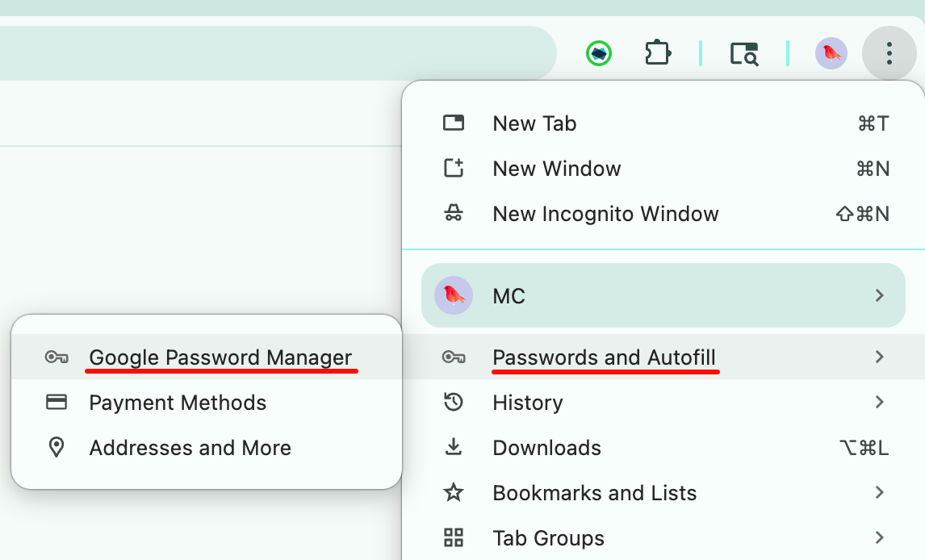Click the green circular extension icon
The width and height of the screenshot is (925, 560).
599,53
